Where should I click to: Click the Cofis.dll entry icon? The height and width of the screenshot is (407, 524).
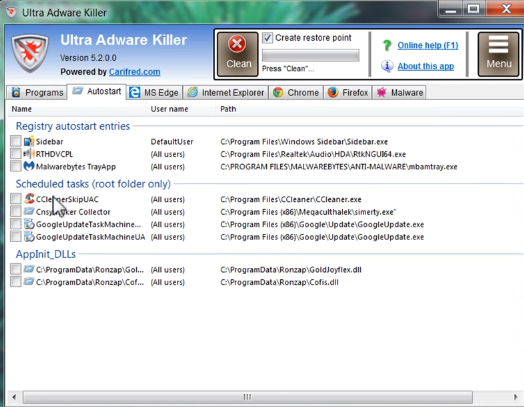point(29,282)
